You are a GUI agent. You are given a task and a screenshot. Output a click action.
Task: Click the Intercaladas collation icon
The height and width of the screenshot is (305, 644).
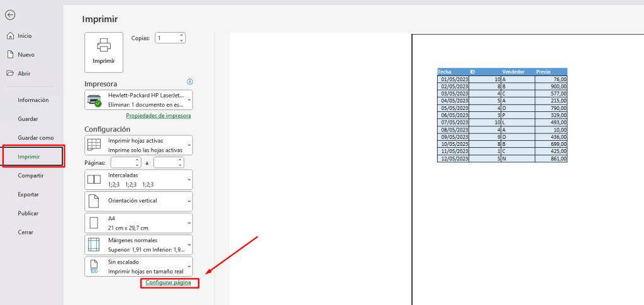[94, 179]
